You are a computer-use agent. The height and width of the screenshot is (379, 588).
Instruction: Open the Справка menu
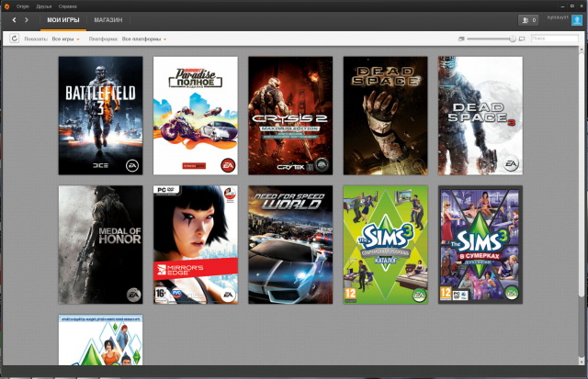pos(68,6)
